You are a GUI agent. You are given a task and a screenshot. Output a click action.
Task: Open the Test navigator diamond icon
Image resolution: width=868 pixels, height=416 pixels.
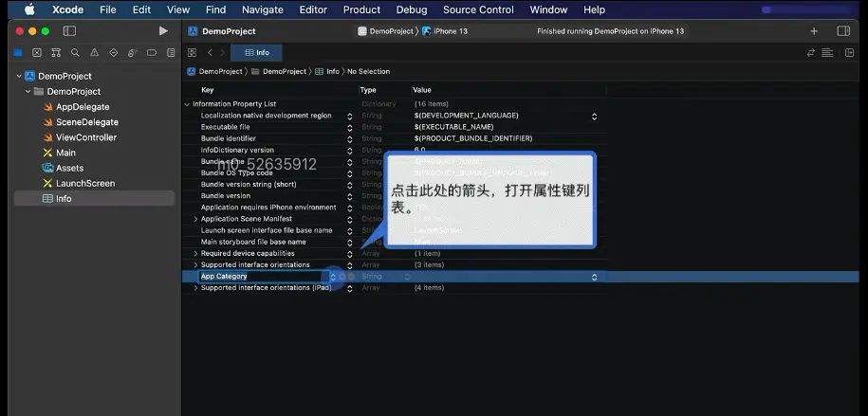coord(114,52)
